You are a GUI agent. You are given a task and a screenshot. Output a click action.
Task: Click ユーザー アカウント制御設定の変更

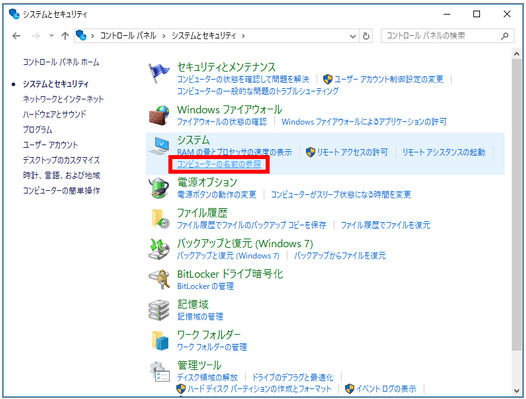pos(389,79)
